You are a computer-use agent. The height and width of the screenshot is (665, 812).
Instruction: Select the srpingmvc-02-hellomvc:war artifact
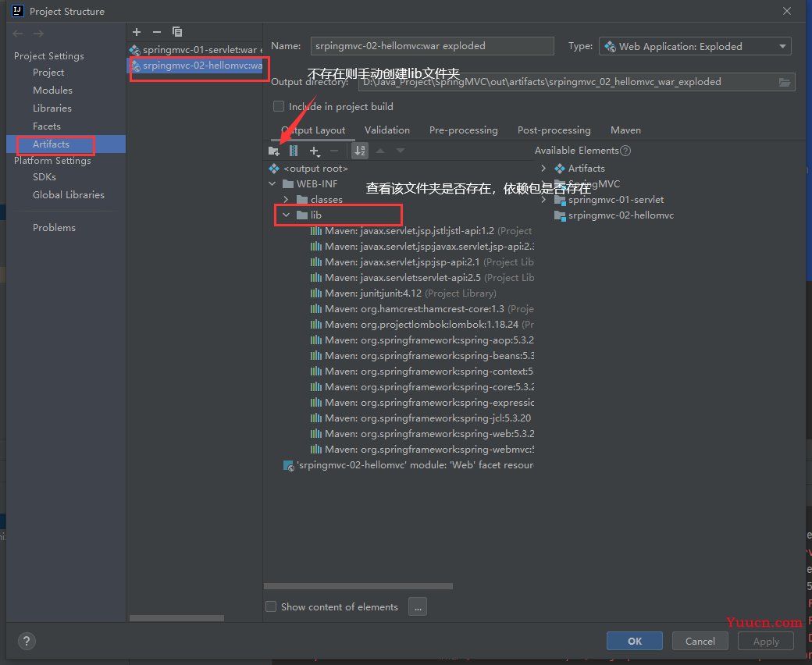pyautogui.click(x=195, y=66)
